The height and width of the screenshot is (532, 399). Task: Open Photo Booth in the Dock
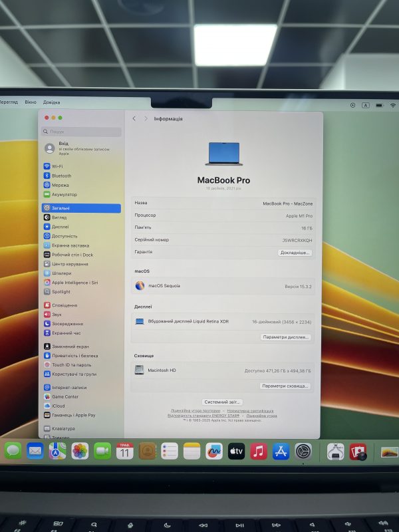[x=358, y=452]
